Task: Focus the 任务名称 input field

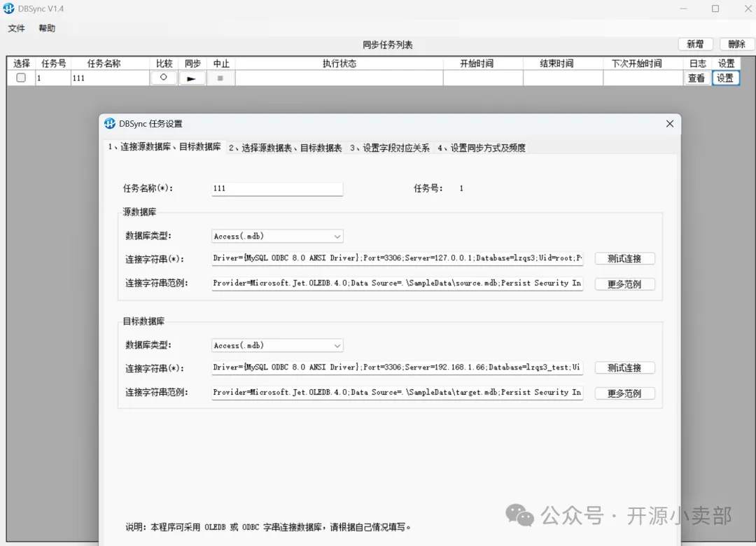Action: pos(277,188)
